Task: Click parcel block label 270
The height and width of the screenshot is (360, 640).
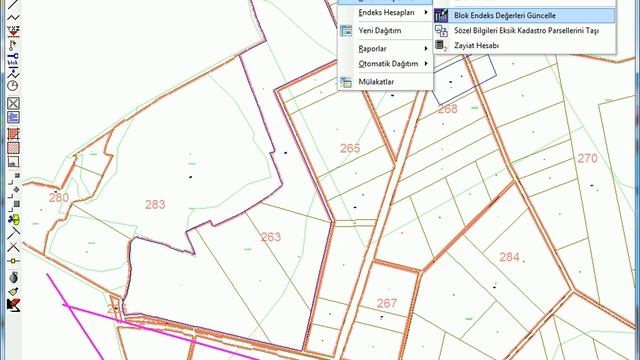Action: (x=587, y=158)
